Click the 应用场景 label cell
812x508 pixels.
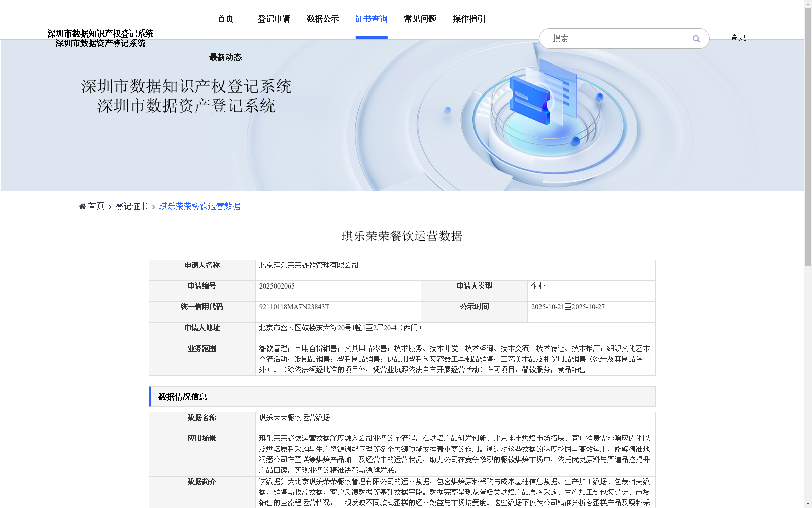point(202,455)
